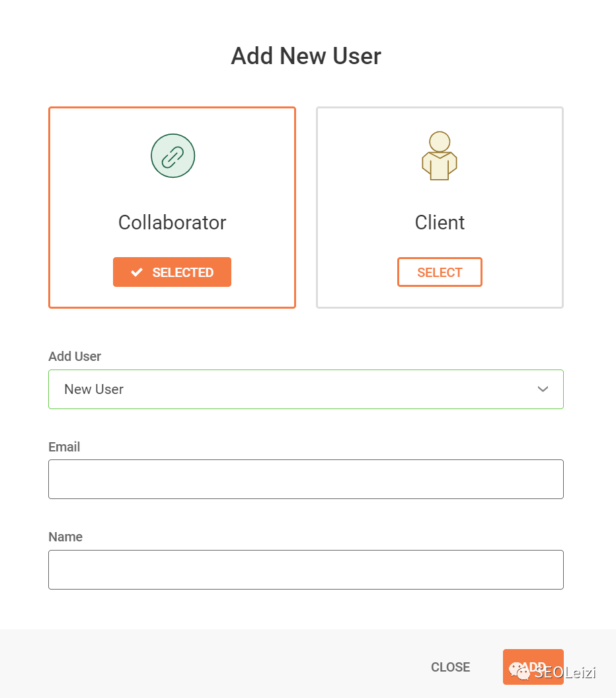The height and width of the screenshot is (698, 616).
Task: Expand the New User chevron arrow
Action: tap(543, 389)
